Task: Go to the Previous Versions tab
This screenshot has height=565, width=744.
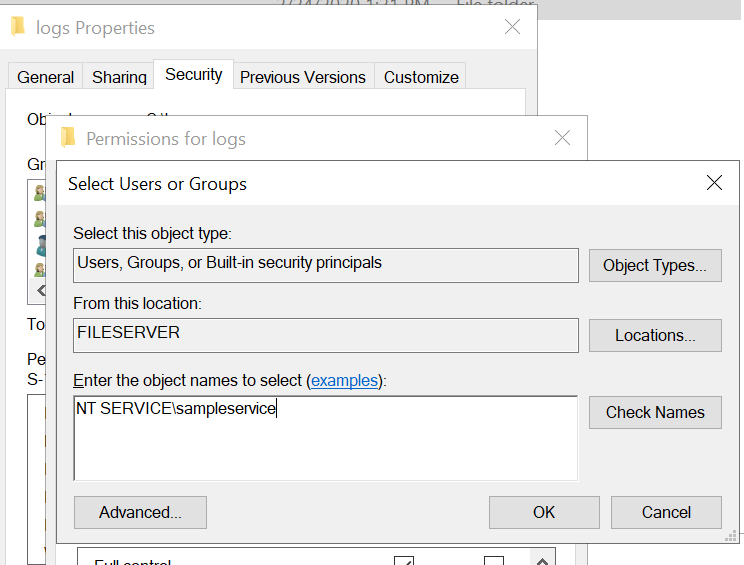Action: [305, 77]
